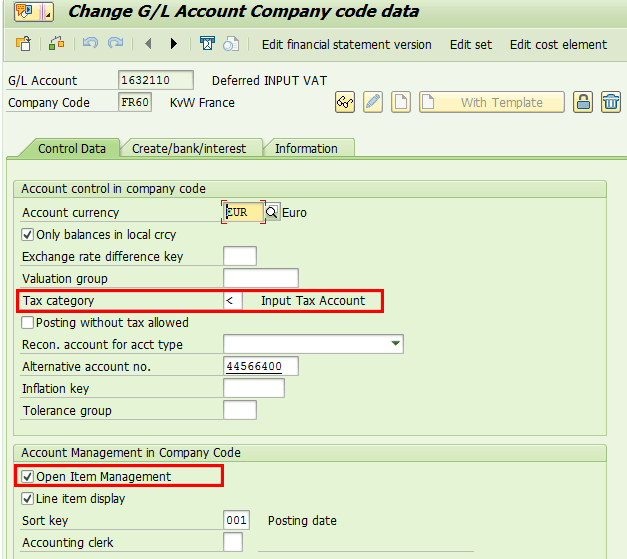Click the other G/L account icon in toolbar
The height and width of the screenshot is (559, 627).
click(23, 44)
